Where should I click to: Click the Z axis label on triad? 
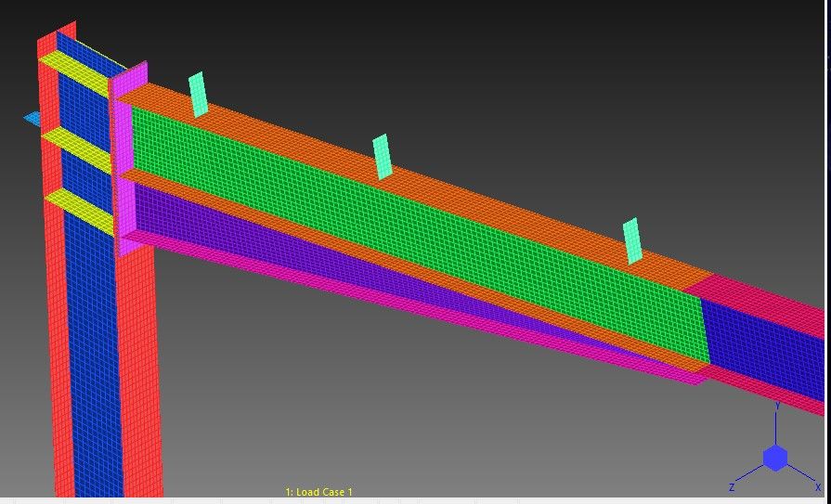pos(732,487)
